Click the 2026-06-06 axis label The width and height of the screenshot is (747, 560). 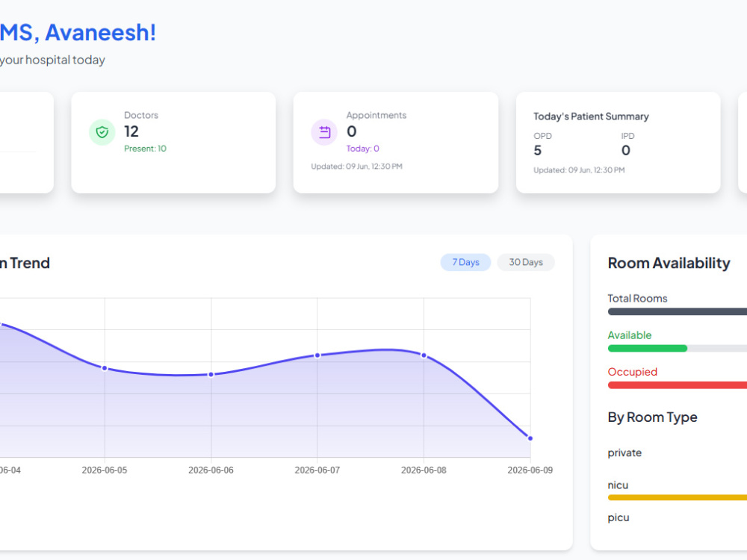(211, 470)
